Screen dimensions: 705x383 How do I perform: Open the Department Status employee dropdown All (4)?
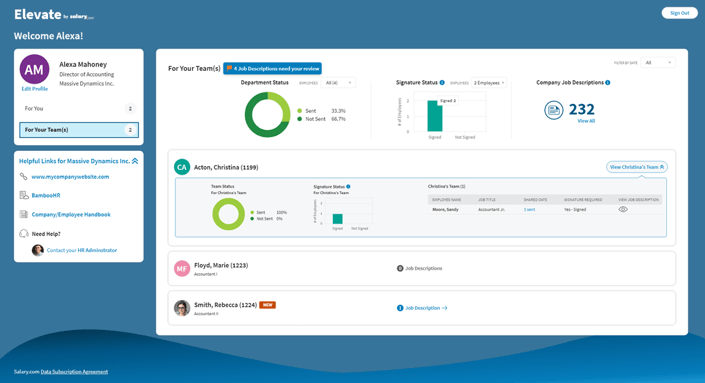[338, 83]
